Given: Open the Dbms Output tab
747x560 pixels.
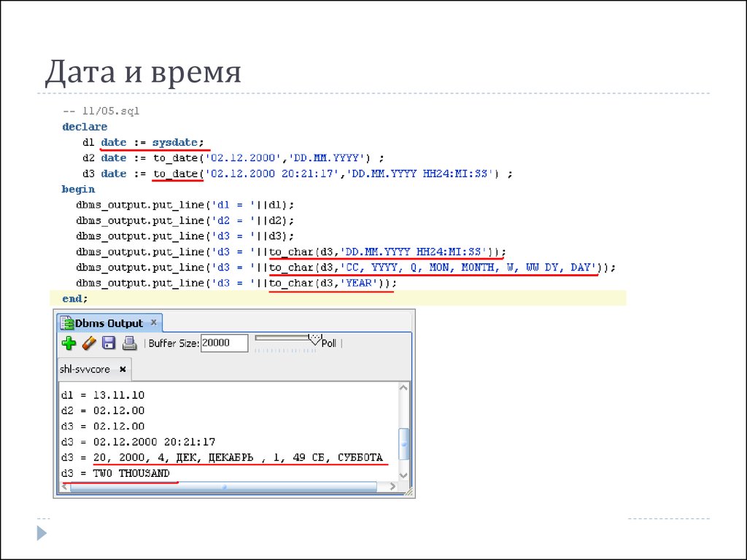Looking at the screenshot, I should click(109, 323).
